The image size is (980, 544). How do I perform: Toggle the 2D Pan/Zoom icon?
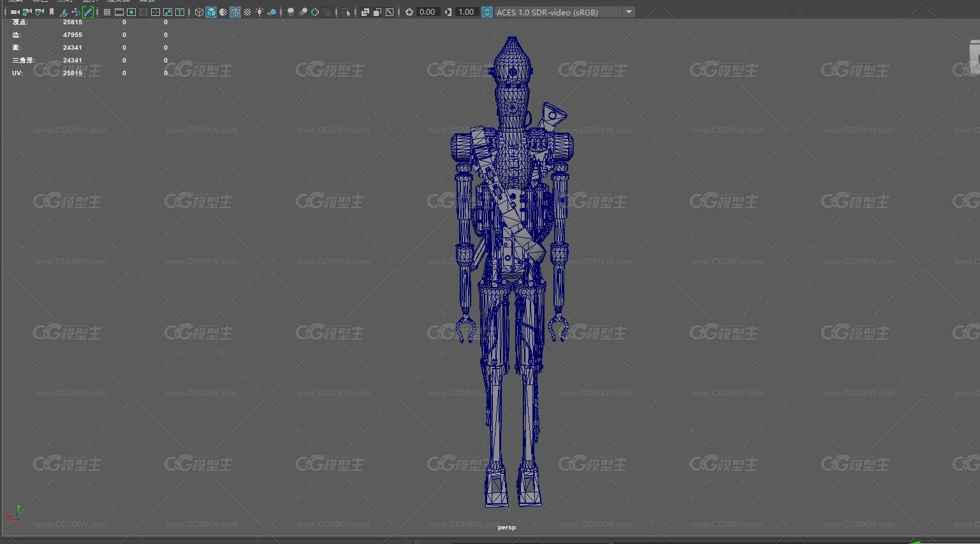[x=76, y=12]
